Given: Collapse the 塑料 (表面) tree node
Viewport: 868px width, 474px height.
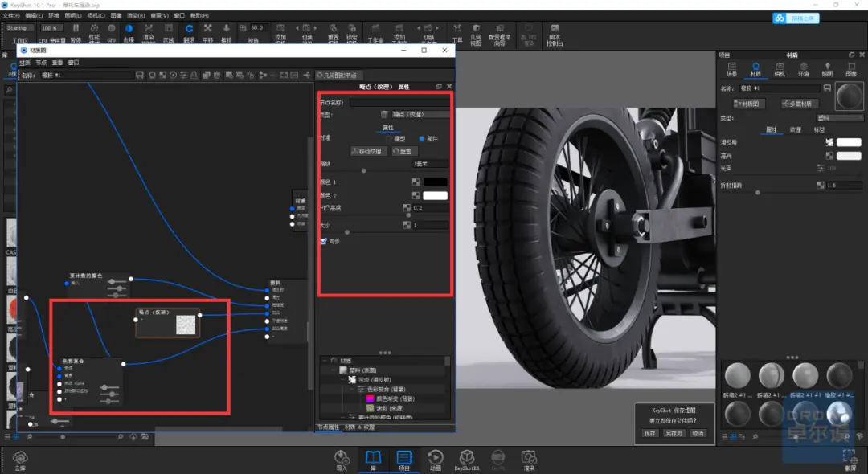Looking at the screenshot, I should point(334,370).
